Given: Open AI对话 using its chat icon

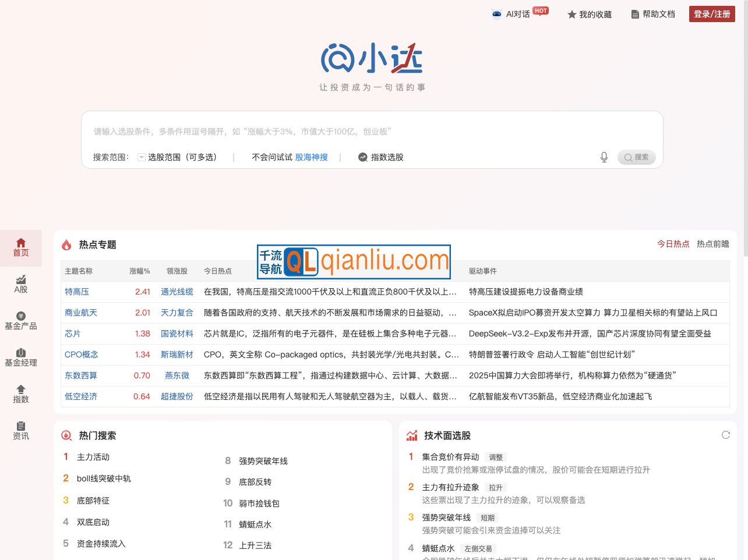Looking at the screenshot, I should 497,14.
